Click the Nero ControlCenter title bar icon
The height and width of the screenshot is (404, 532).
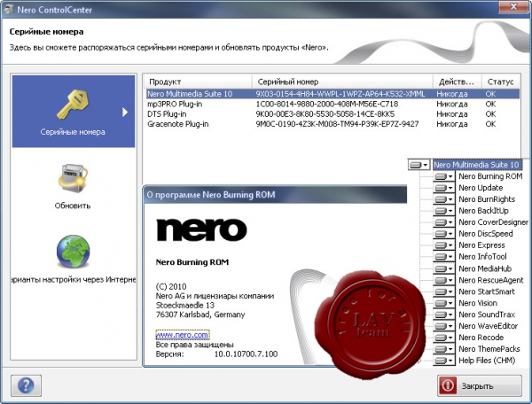8,9
